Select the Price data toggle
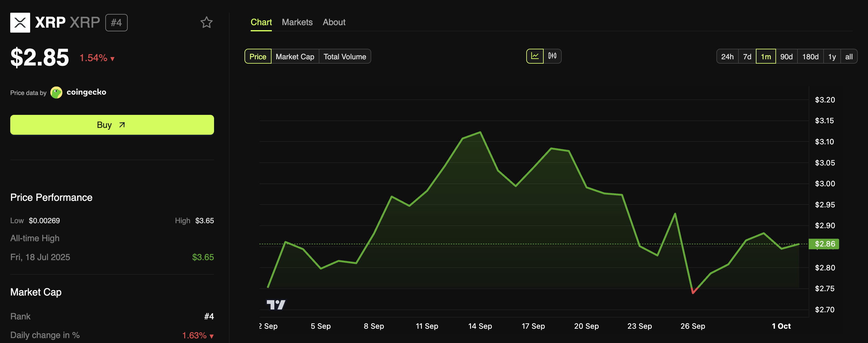868x343 pixels. [x=258, y=56]
